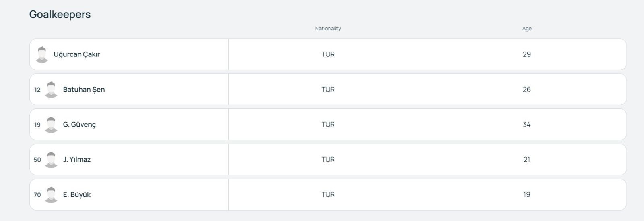The width and height of the screenshot is (644, 221).
Task: Open Uğurcan Çakır's player profile
Action: (76, 54)
